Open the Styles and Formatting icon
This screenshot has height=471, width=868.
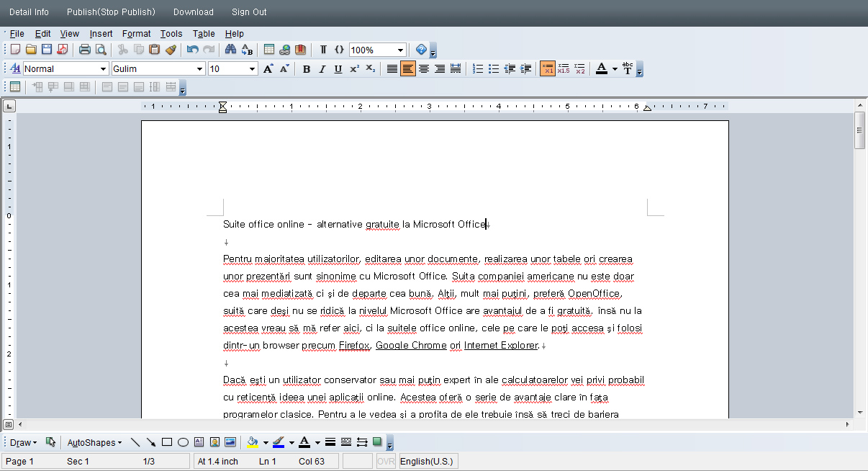coord(15,69)
